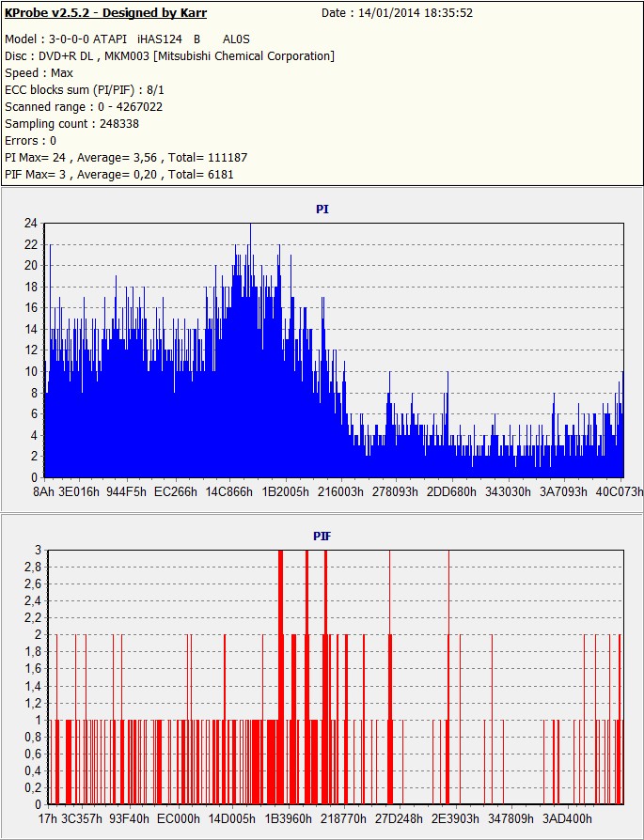The width and height of the screenshot is (644, 840).
Task: Click the 'PIF Max= 3' statistics line
Action: point(119,174)
